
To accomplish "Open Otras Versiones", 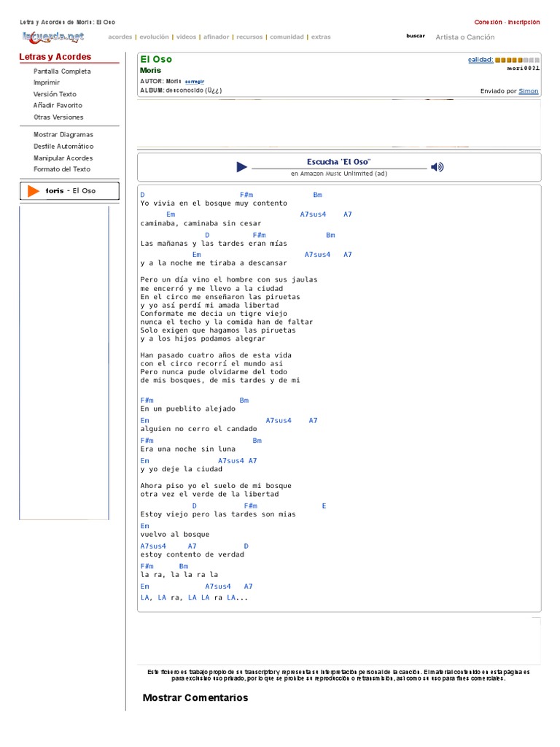I will pyautogui.click(x=58, y=117).
